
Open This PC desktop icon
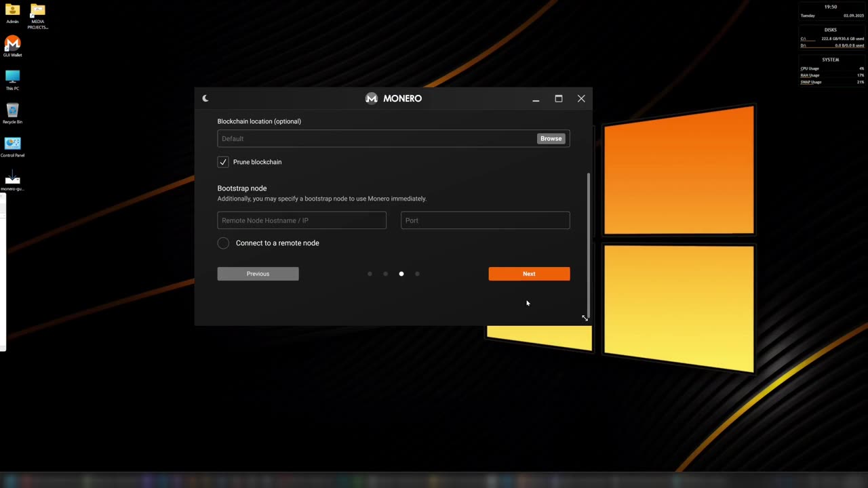pos(12,79)
